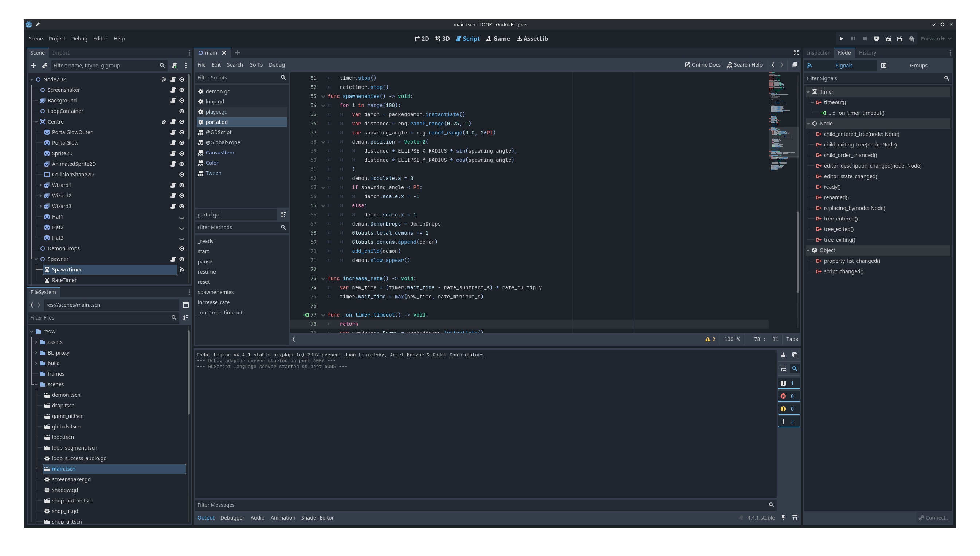Copy the output log contents

pyautogui.click(x=795, y=355)
